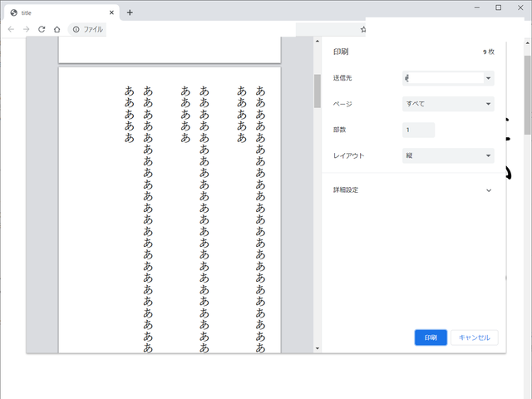Click the browser back arrow
Screen dimensions: 532x399
11,29
